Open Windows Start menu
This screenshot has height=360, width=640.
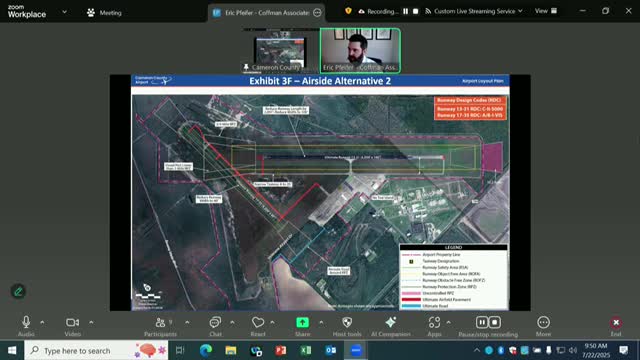[12, 350]
